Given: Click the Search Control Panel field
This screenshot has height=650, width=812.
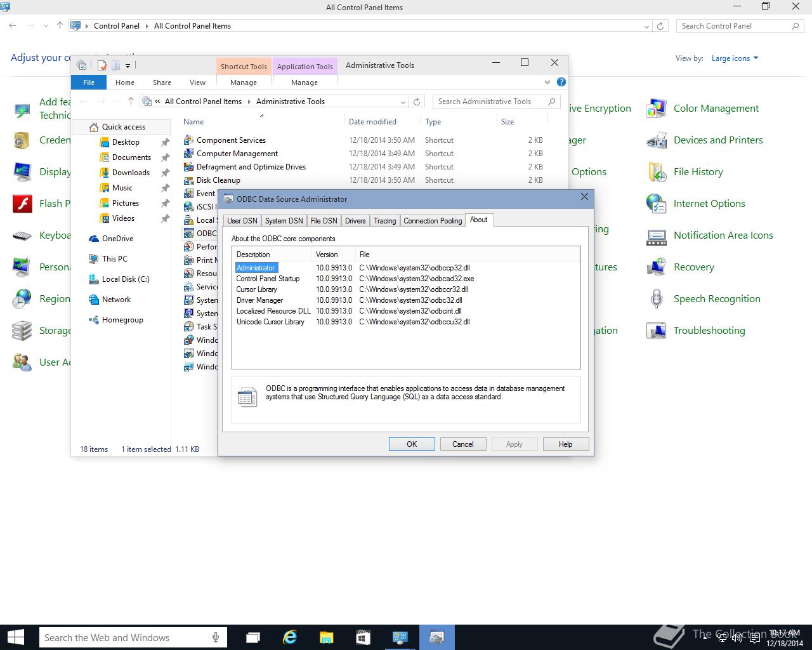Looking at the screenshot, I should pyautogui.click(x=739, y=26).
